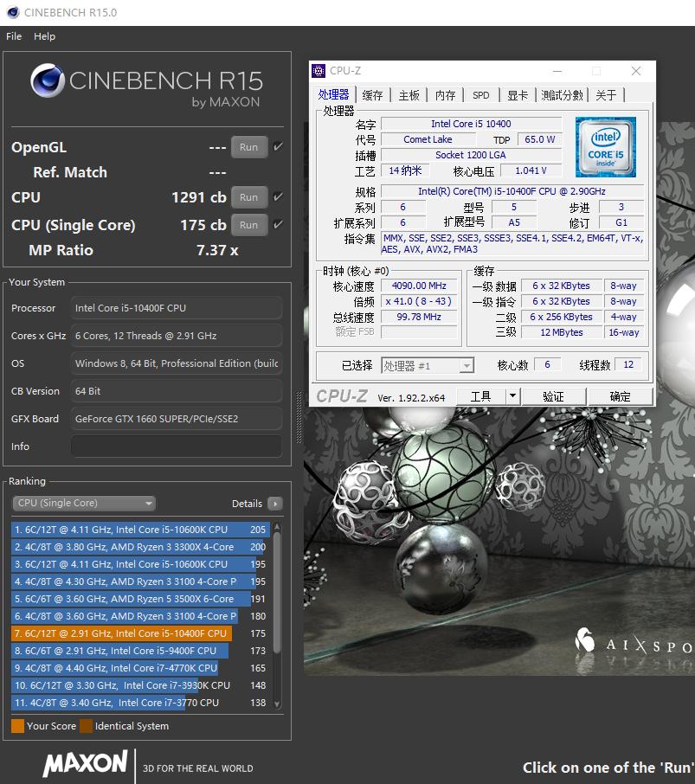
Task: Expand the 工具 tools dropdown arrow
Action: pyautogui.click(x=512, y=396)
